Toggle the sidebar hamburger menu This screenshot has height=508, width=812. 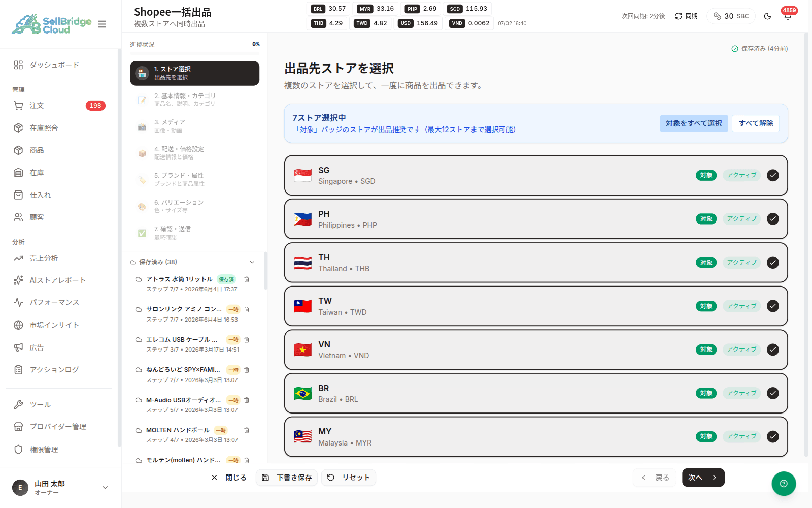click(102, 24)
